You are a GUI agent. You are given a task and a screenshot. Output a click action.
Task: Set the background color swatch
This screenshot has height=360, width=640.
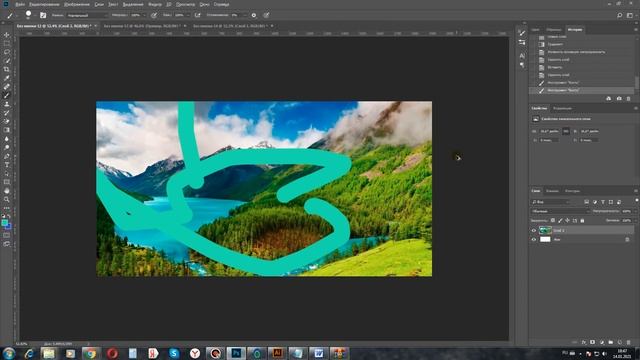coord(9,226)
